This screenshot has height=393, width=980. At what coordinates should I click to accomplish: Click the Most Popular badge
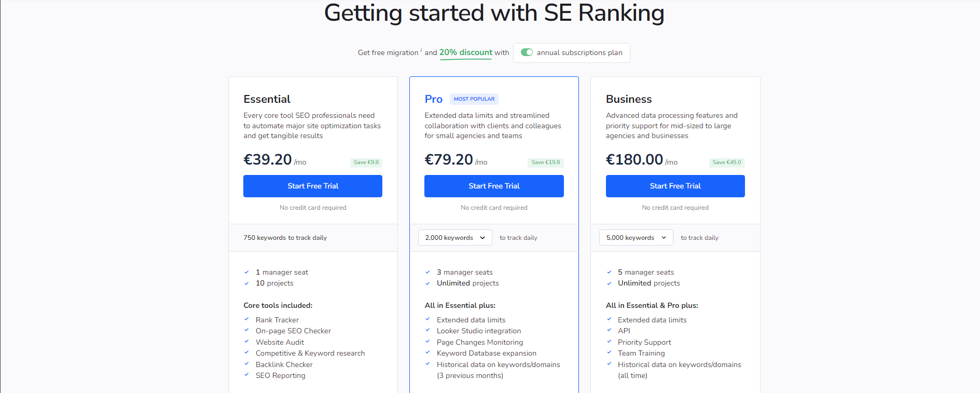[x=474, y=99]
